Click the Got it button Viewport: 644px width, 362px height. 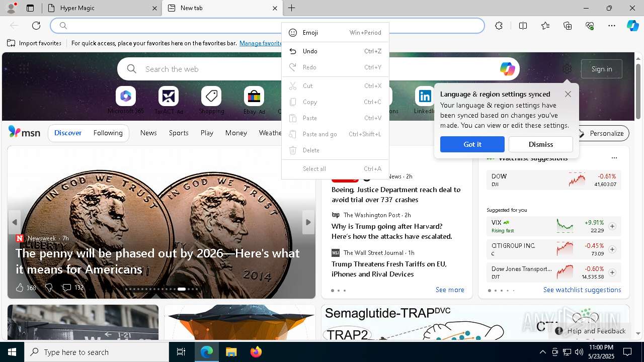pos(472,144)
